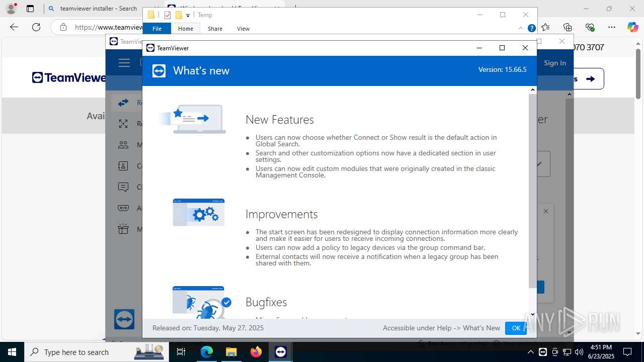Screen dimensions: 644x362
Task: Open the Copilot icon in Edge
Action: pyautogui.click(x=632, y=27)
